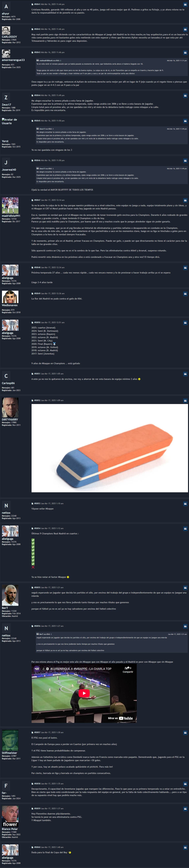The image size is (189, 868).
Task: Open Mirar en YouTube link
Action: (x=120, y=718)
